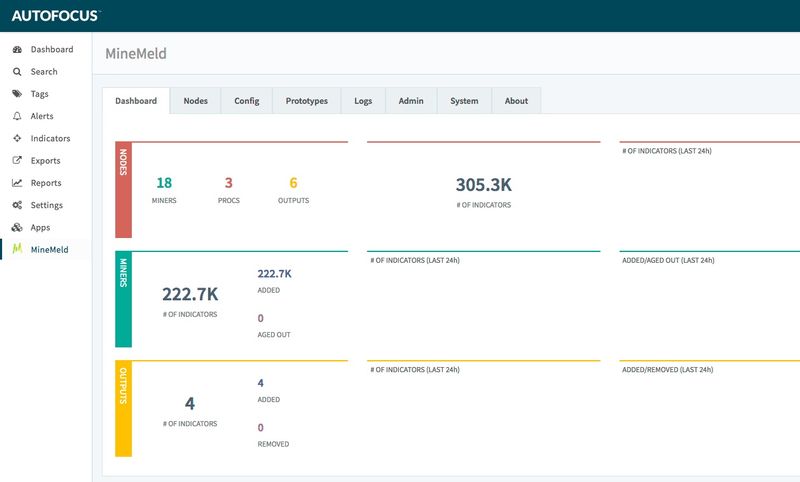The image size is (800, 482).
Task: Go to the Prototypes tab
Action: [306, 101]
